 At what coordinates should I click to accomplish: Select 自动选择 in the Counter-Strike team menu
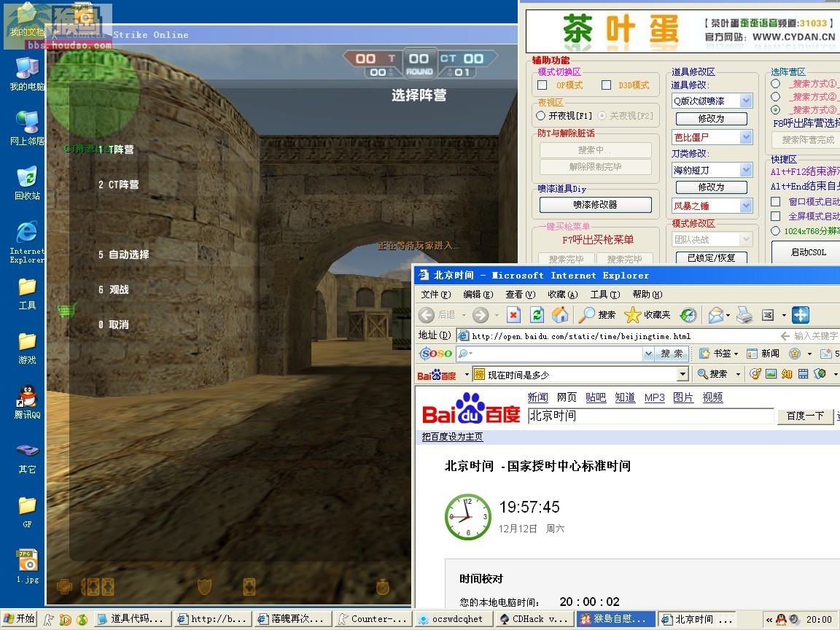point(123,254)
